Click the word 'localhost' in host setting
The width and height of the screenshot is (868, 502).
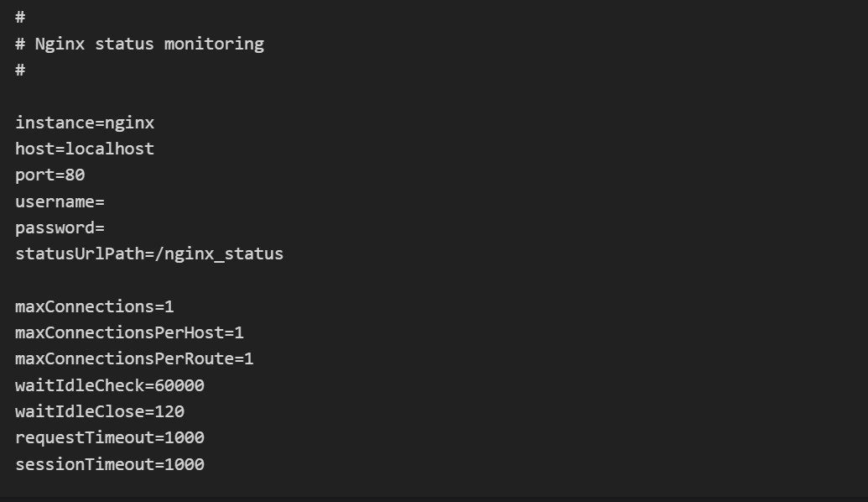point(110,149)
